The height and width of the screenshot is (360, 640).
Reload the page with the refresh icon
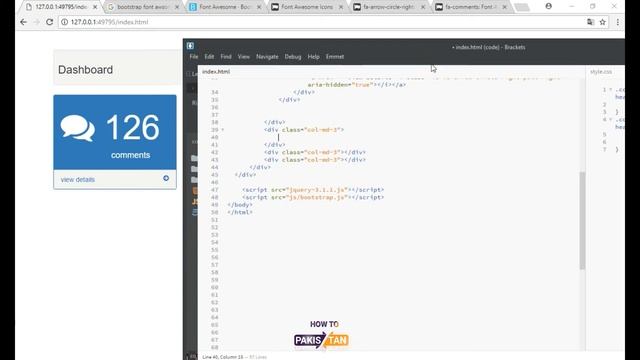[x=49, y=22]
